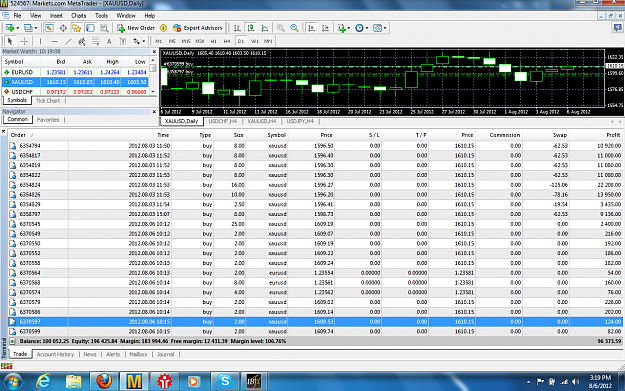Screen dimensions: 625x391
Task: Select order 6370599 row
Action: pos(315,332)
